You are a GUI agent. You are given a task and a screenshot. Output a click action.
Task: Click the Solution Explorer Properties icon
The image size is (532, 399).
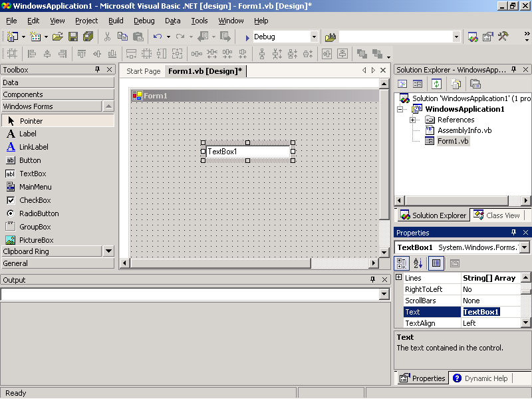click(x=475, y=84)
